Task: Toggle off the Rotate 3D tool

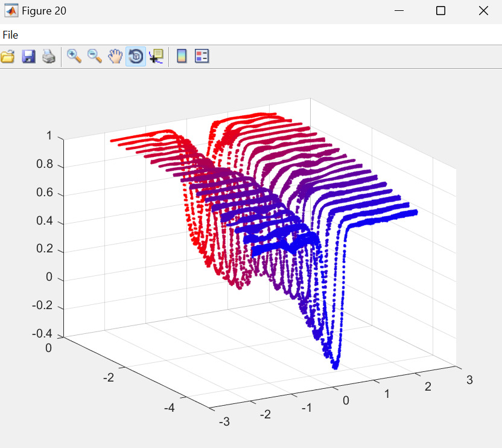Action: point(136,57)
